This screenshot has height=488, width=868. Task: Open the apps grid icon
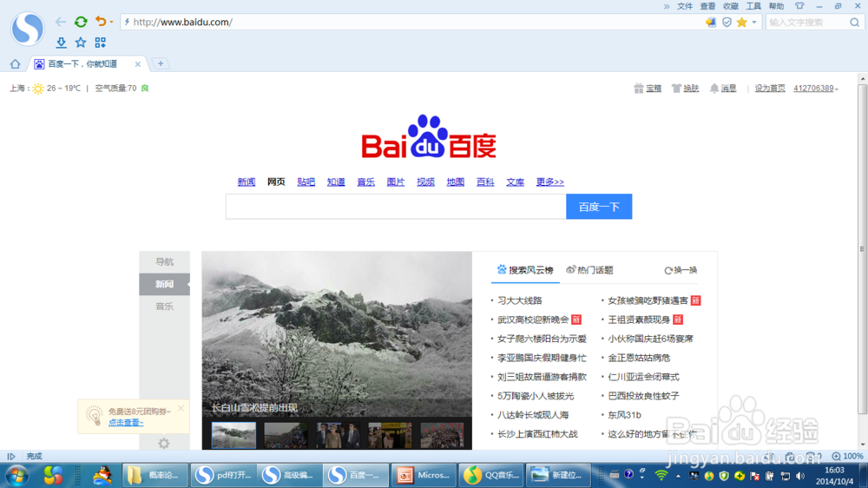(x=100, y=43)
